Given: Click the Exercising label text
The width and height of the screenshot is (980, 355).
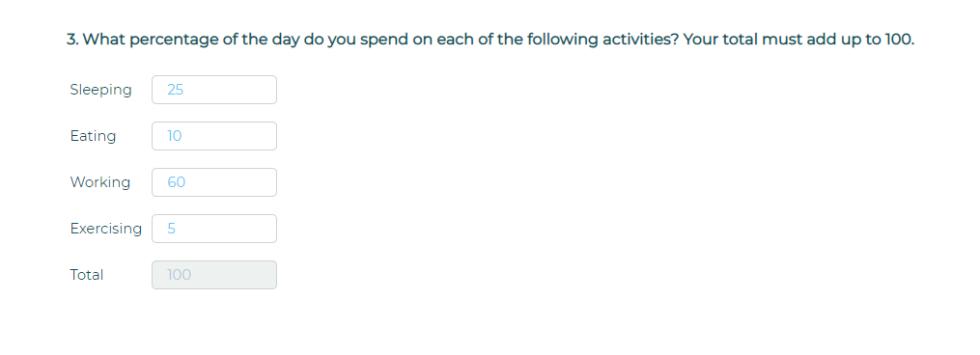Looking at the screenshot, I should point(105,229).
